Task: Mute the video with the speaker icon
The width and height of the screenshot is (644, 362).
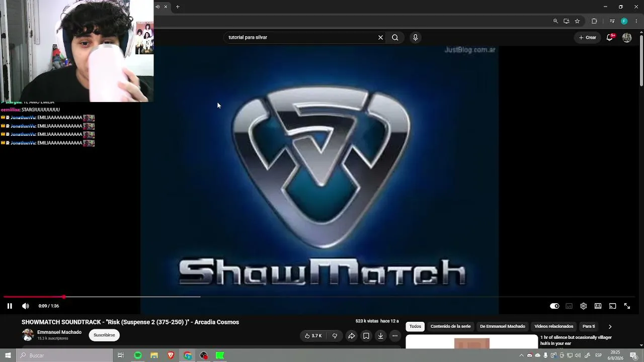Action: tap(26, 306)
